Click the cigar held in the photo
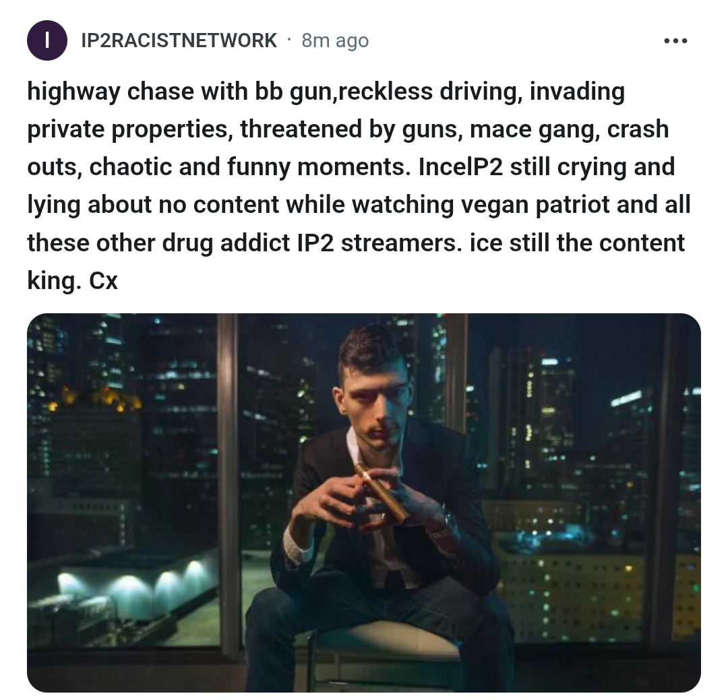The image size is (728, 700). pos(381,492)
